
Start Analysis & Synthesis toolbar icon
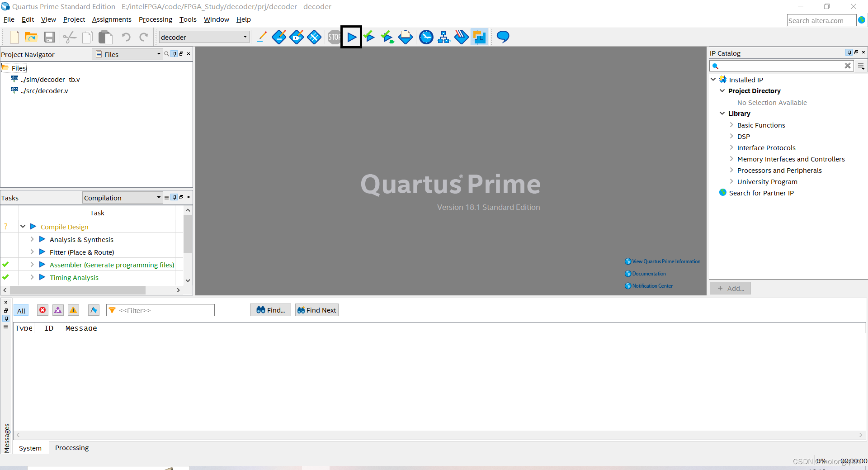pyautogui.click(x=369, y=37)
